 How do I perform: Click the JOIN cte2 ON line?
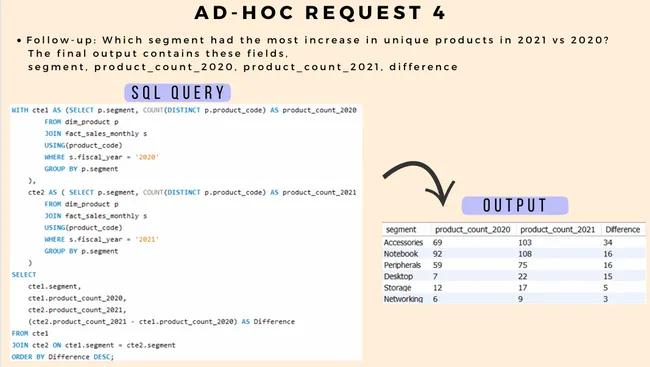[94, 345]
